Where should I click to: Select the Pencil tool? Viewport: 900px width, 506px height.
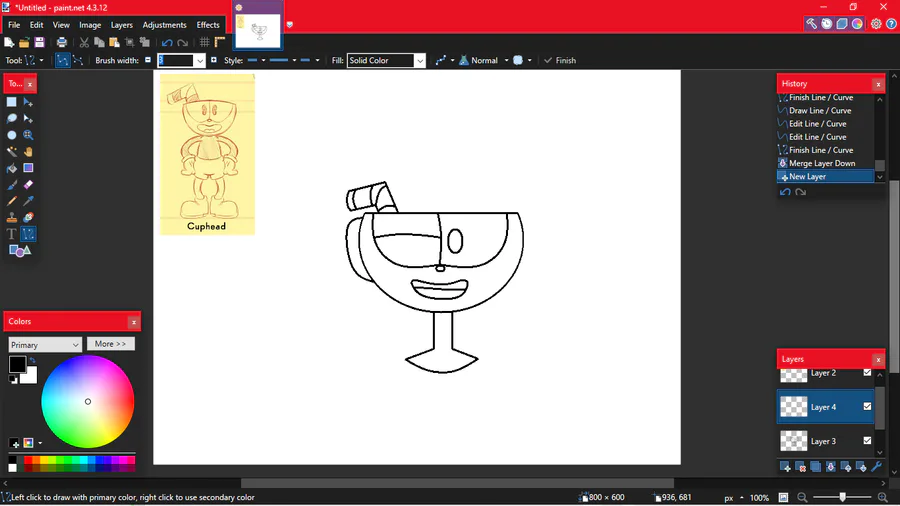click(11, 201)
